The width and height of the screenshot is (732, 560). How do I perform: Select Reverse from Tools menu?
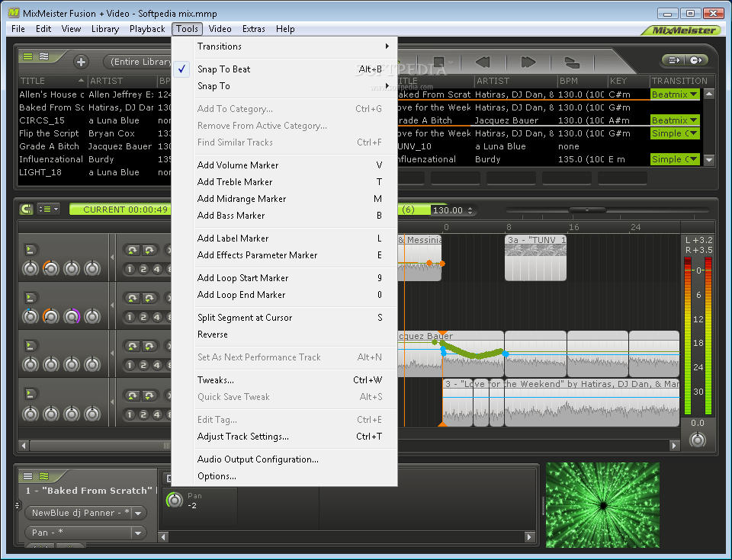tap(294, 334)
